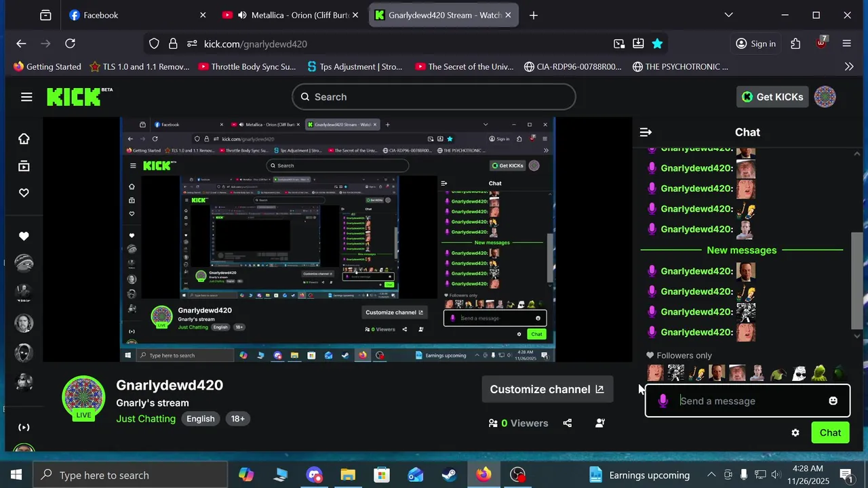Go to Kick home logo
The height and width of the screenshot is (488, 868).
coord(79,97)
